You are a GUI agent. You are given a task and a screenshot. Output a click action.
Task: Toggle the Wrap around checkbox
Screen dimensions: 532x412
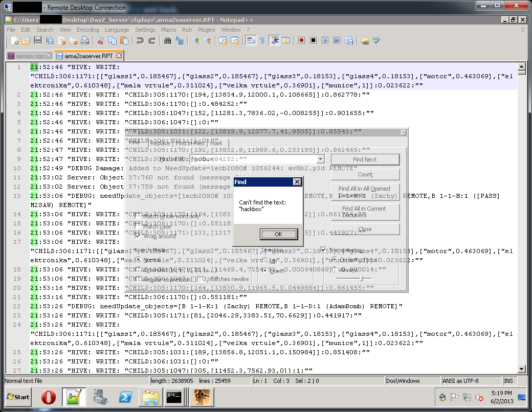pos(138,236)
